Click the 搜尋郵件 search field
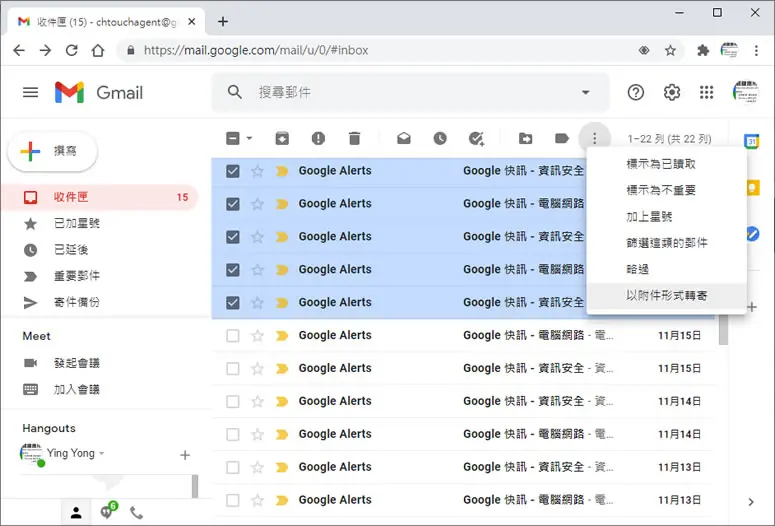This screenshot has height=526, width=775. pyautogui.click(x=415, y=92)
